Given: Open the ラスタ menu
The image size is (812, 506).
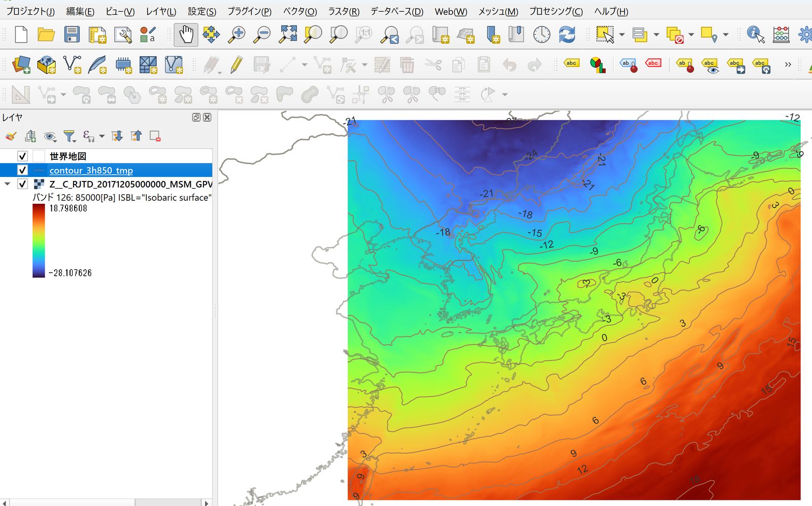Looking at the screenshot, I should click(344, 11).
